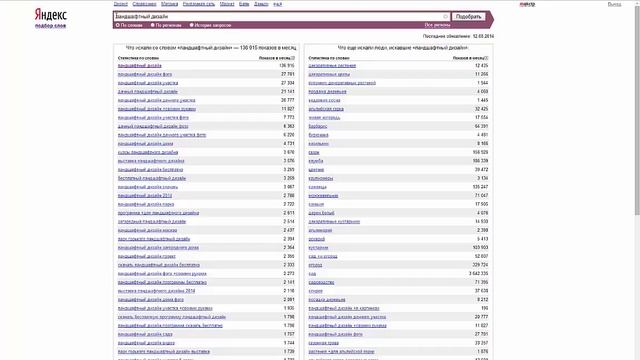Open the 'посадка деревьев' link with 4 050

click(327, 91)
